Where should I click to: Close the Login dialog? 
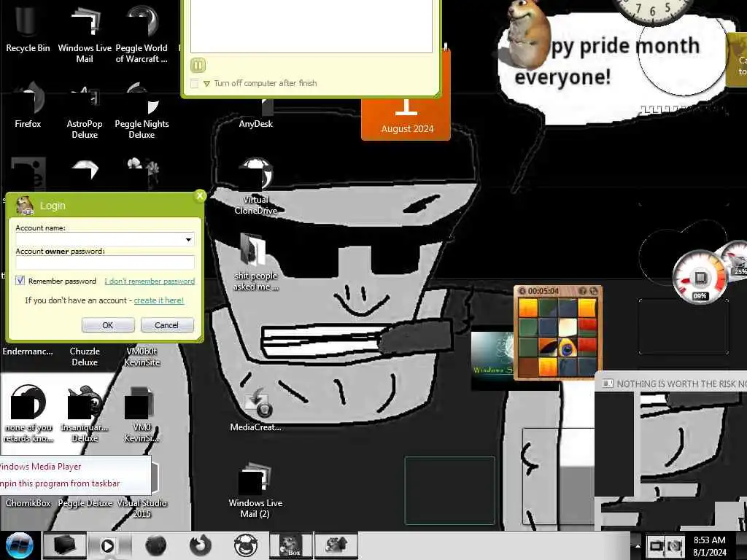pos(200,195)
